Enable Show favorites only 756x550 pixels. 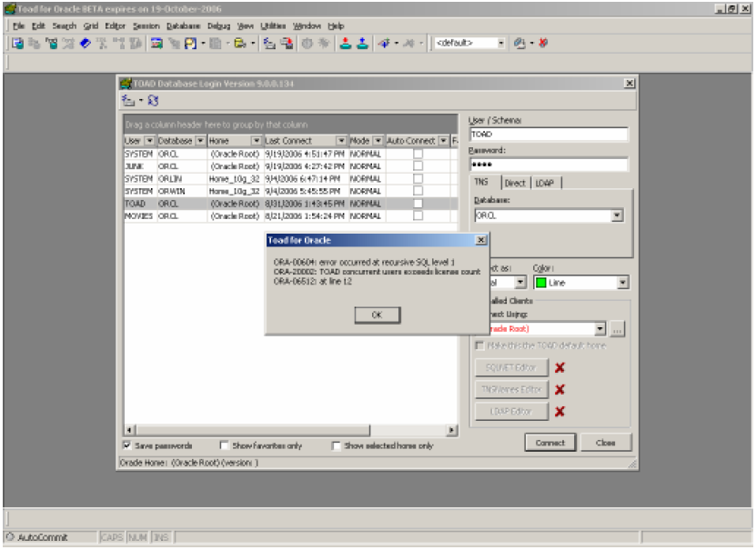(224, 445)
